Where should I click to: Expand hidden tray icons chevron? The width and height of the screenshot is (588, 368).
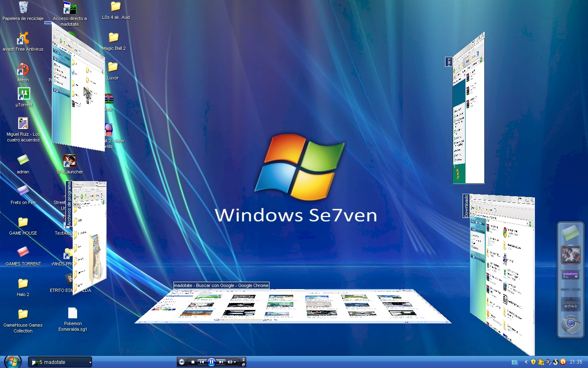pos(526,362)
